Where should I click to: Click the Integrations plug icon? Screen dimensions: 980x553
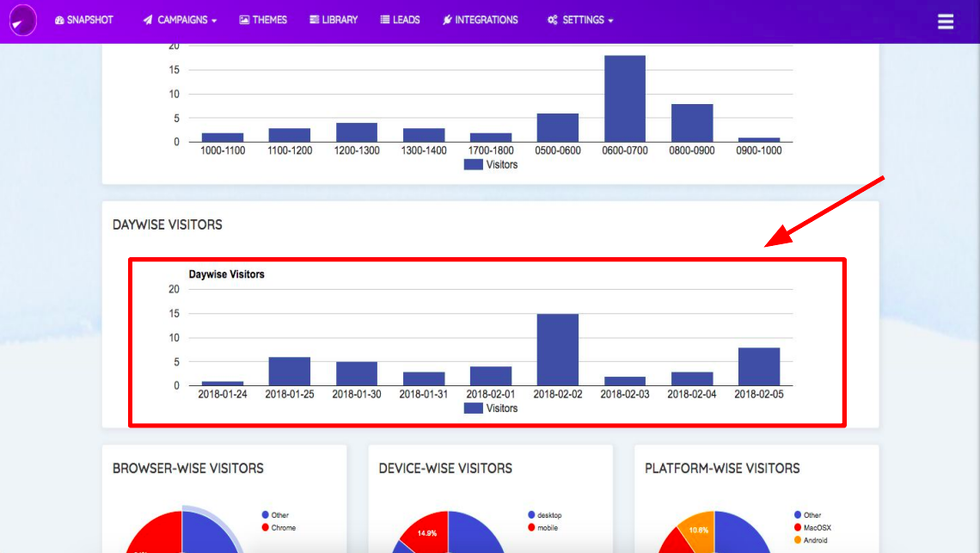(447, 20)
